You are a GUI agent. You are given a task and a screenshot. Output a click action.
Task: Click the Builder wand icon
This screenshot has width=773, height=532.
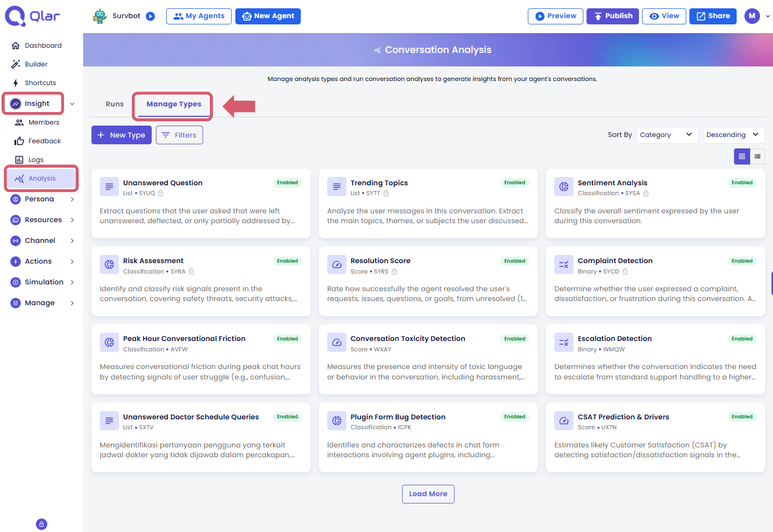(16, 64)
